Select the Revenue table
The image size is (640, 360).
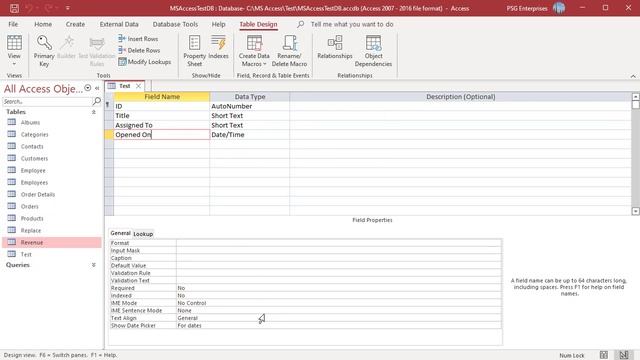point(51,242)
